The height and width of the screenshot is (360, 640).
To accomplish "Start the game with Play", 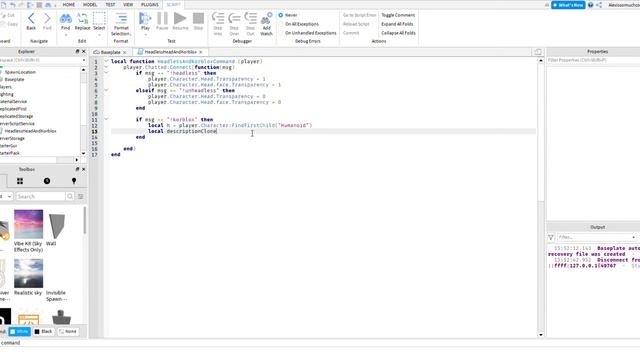I will click(145, 21).
